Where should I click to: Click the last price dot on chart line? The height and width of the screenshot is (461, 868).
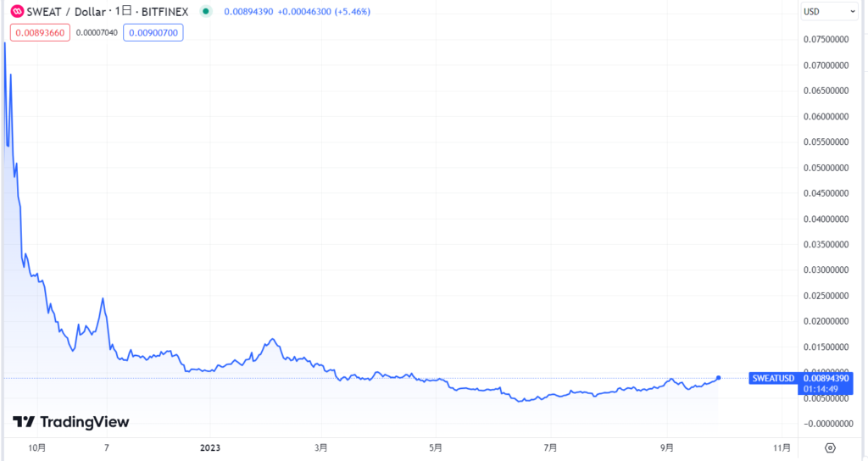[x=719, y=377]
